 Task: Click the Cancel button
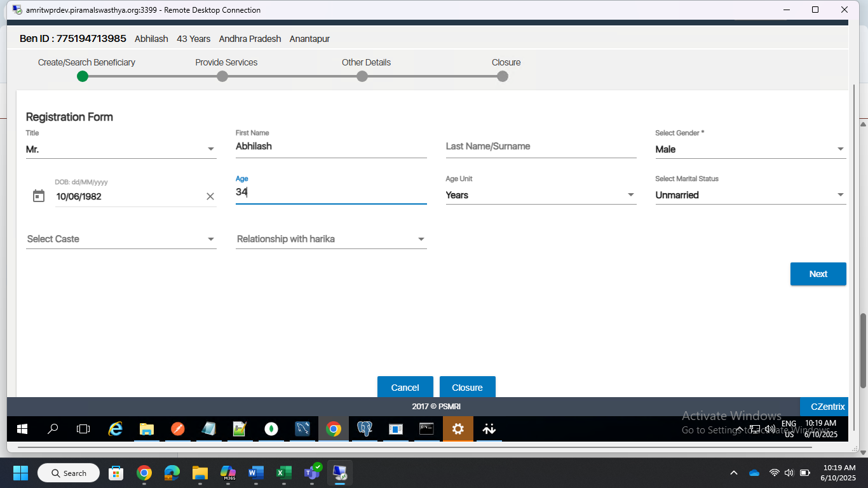coord(405,387)
